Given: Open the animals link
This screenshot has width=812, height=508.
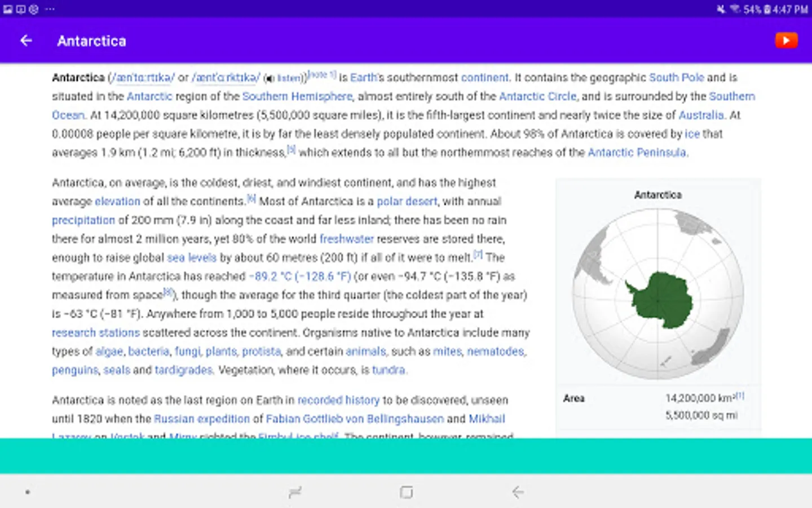Looking at the screenshot, I should [x=365, y=351].
